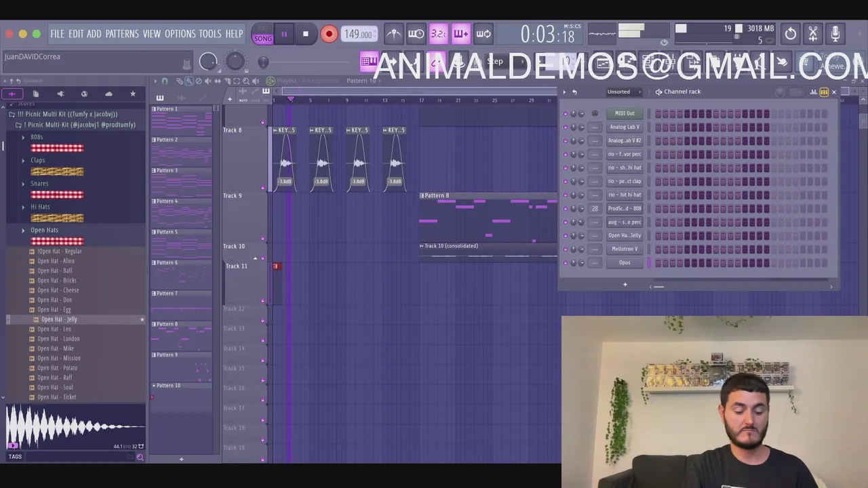Viewport: 868px width, 488px height.
Task: Open graph editor icon in Channel rack
Action: (x=814, y=92)
